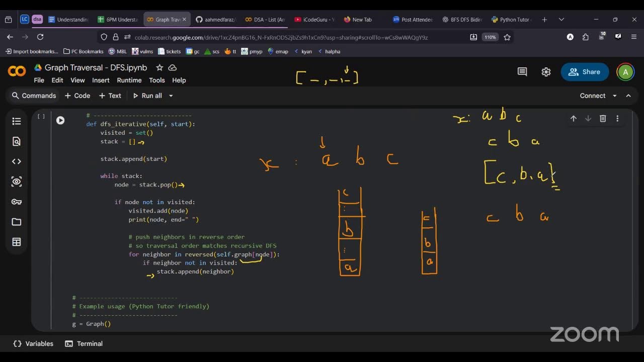Star the Graph Traversal notebook

click(x=159, y=67)
